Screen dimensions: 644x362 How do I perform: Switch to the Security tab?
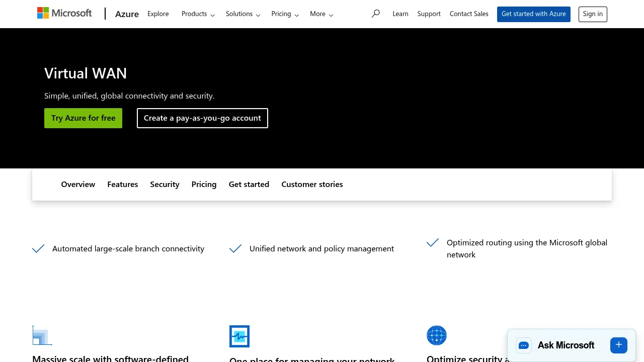[x=165, y=185]
